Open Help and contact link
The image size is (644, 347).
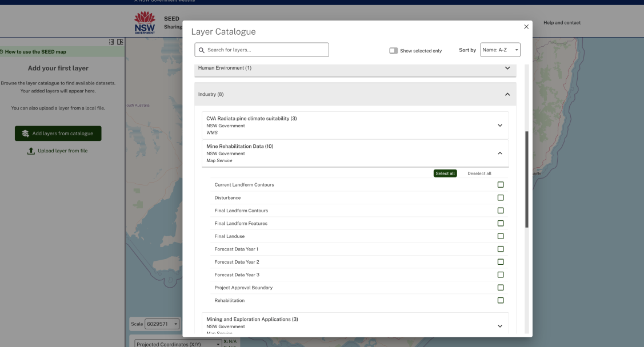562,23
